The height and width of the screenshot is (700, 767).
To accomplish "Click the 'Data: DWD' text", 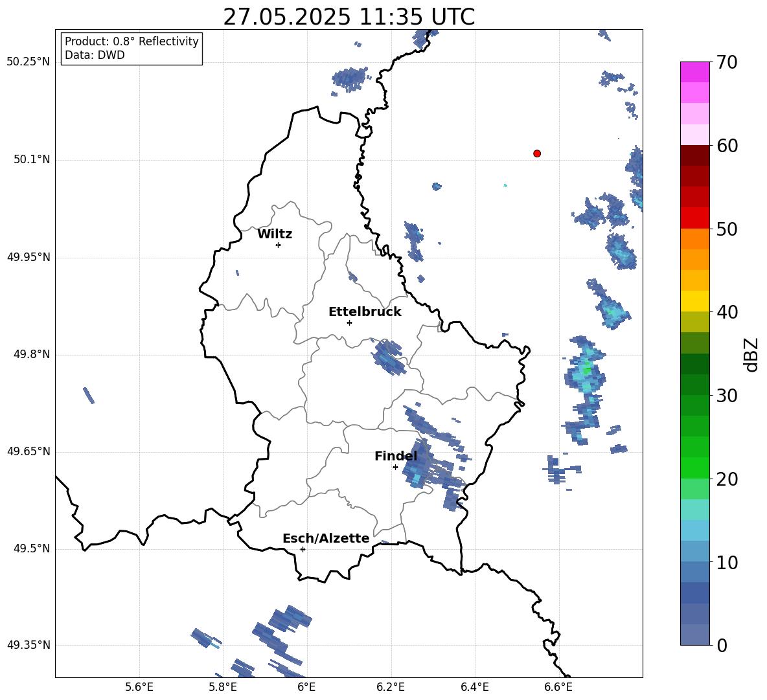I will click(95, 55).
